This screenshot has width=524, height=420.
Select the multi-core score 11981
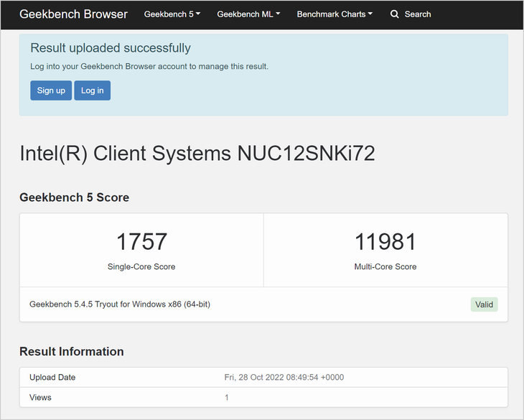point(385,241)
